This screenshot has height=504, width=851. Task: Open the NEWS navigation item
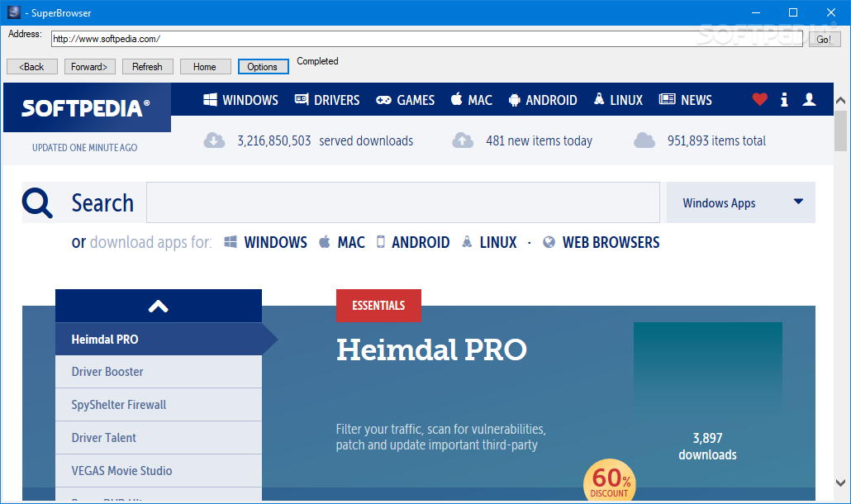686,100
